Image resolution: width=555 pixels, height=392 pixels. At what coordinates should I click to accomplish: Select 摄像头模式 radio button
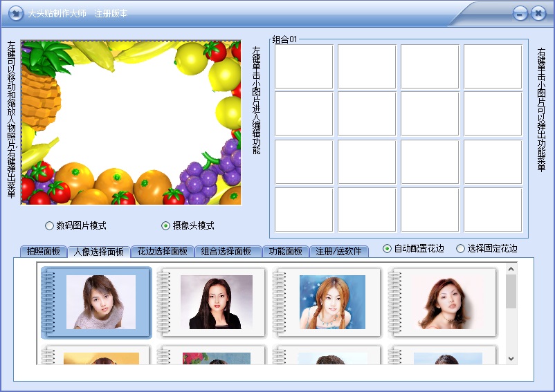[x=188, y=225]
